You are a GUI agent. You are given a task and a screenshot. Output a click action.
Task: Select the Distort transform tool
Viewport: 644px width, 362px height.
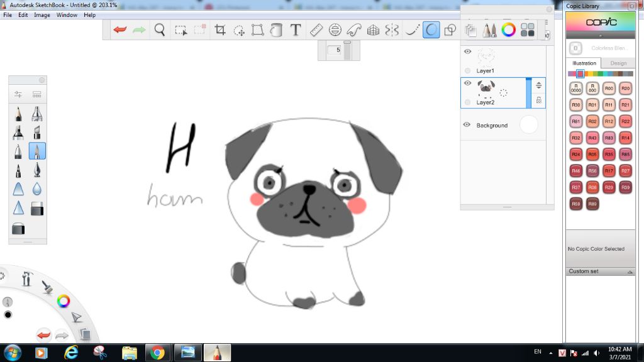click(257, 30)
